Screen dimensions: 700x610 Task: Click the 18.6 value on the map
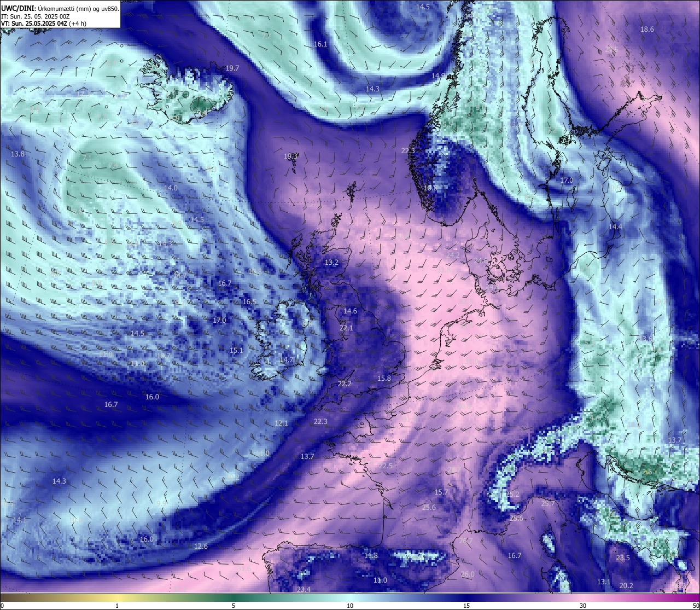coord(647,30)
